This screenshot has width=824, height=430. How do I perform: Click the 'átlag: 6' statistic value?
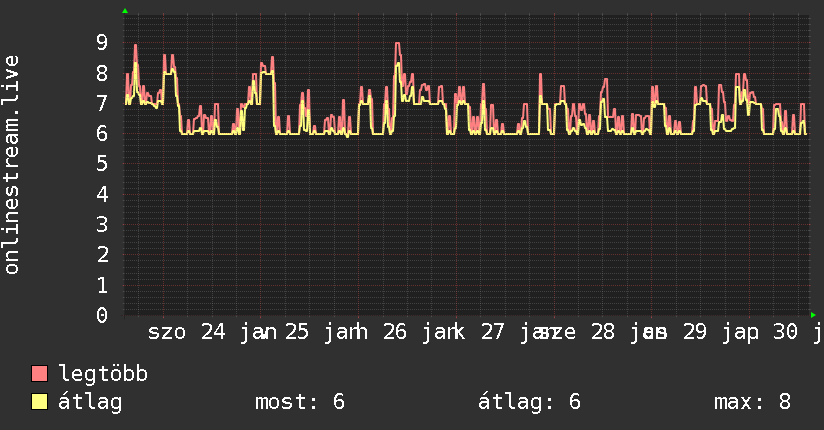530,402
